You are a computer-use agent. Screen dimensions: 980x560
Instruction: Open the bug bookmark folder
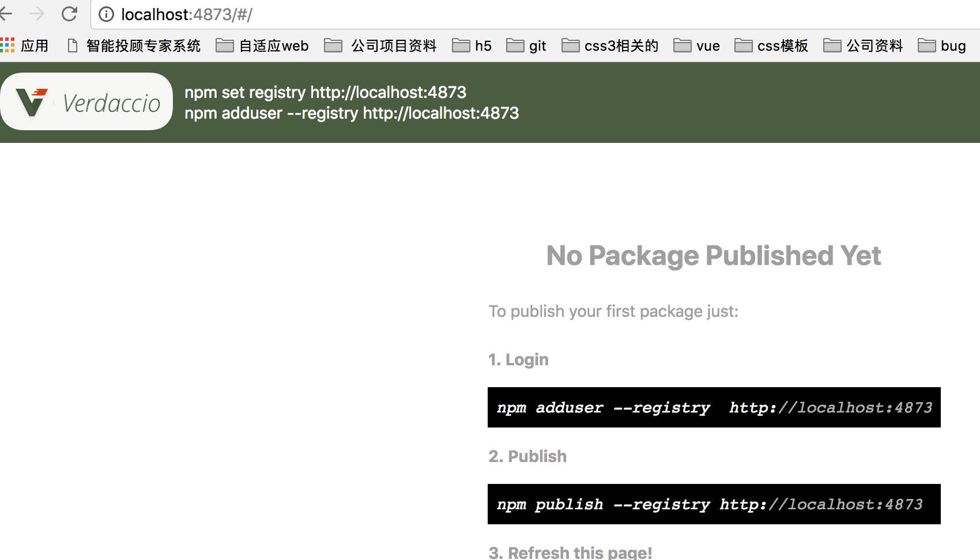942,46
